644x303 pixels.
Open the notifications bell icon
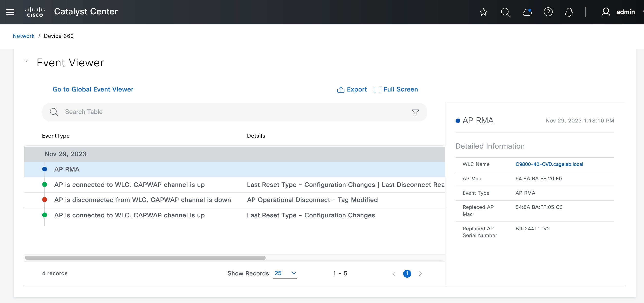[569, 12]
